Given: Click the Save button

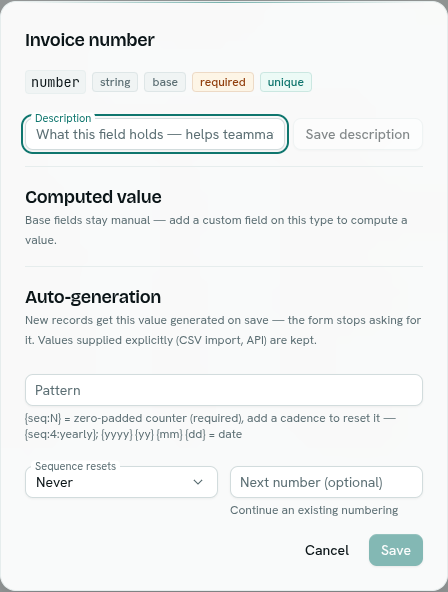Looking at the screenshot, I should click(396, 550).
